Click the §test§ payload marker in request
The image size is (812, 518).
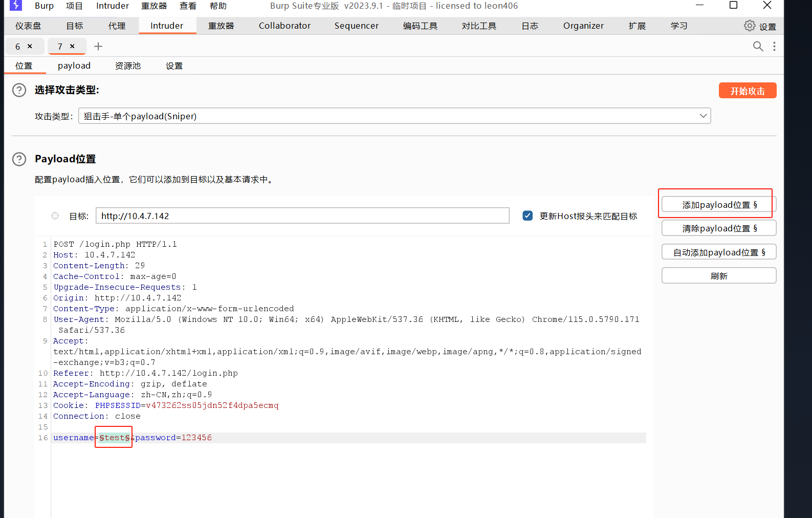(115, 438)
